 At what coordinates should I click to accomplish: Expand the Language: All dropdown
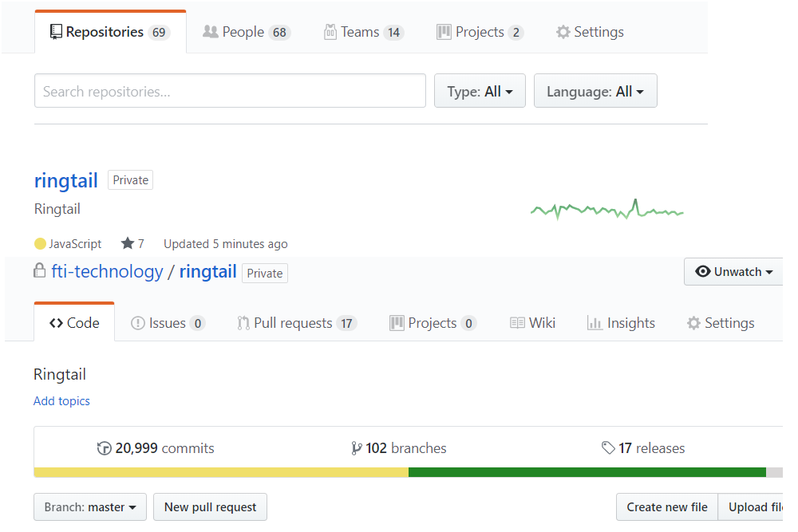click(x=595, y=91)
